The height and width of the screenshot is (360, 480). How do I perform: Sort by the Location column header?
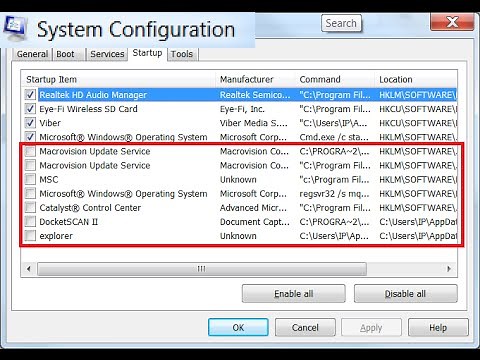click(416, 79)
